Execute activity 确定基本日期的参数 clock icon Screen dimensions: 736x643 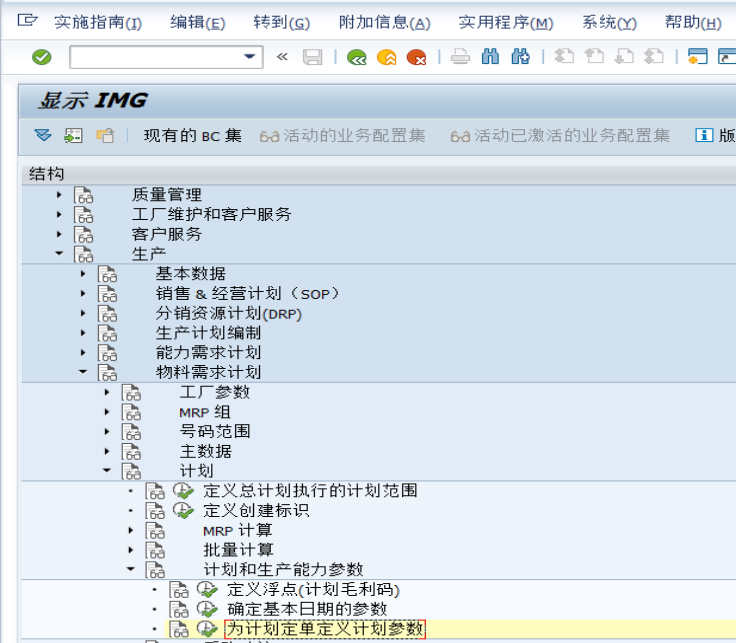click(207, 609)
